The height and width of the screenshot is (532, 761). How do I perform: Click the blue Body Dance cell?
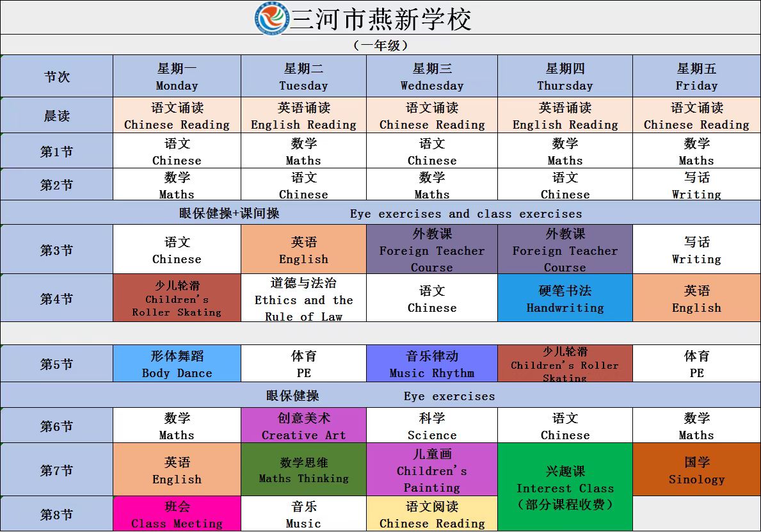click(x=177, y=364)
